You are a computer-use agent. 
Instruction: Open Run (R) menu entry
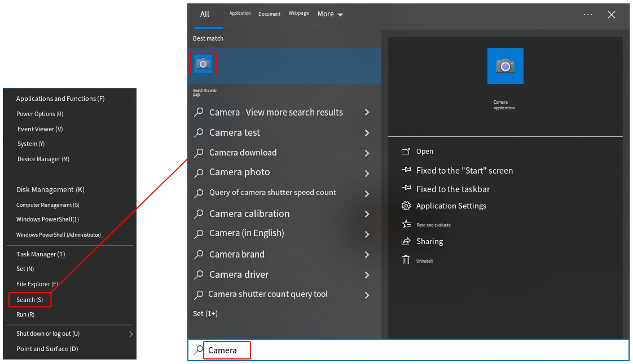coord(25,315)
